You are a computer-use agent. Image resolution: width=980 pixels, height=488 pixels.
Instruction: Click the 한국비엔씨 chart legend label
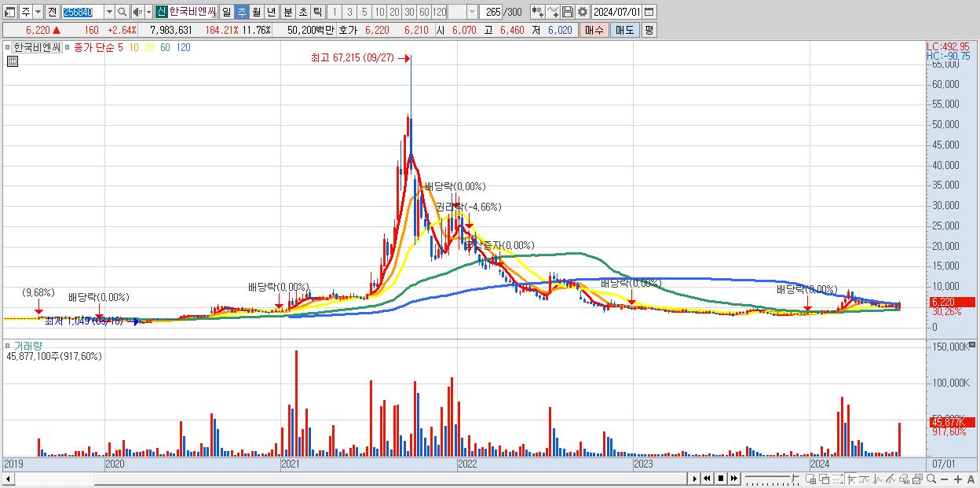click(37, 48)
